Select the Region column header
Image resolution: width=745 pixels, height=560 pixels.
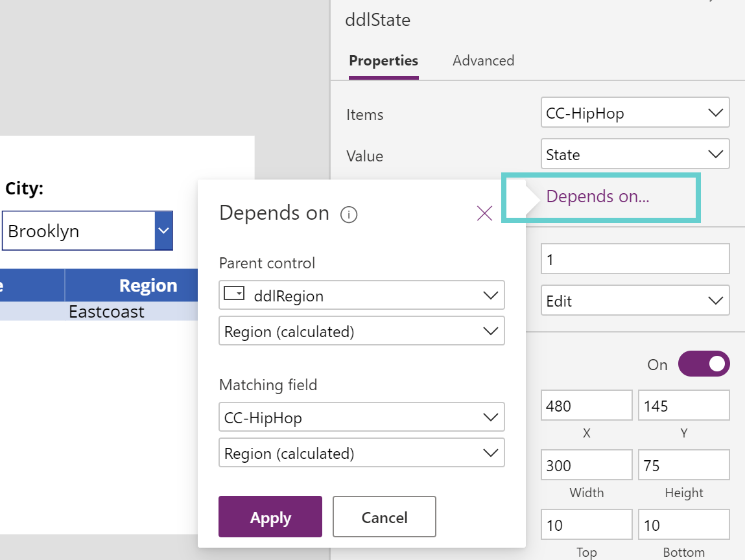click(x=148, y=285)
